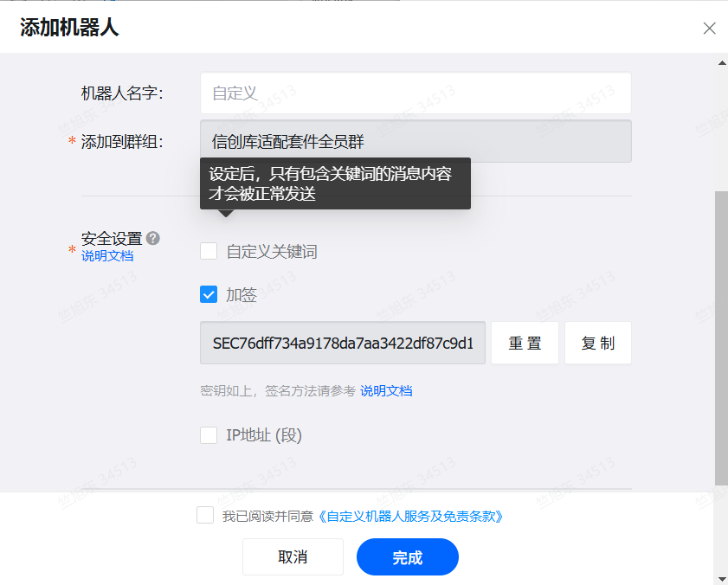
Task: Check the 我已阅读并同意 agreement box
Action: 205,516
